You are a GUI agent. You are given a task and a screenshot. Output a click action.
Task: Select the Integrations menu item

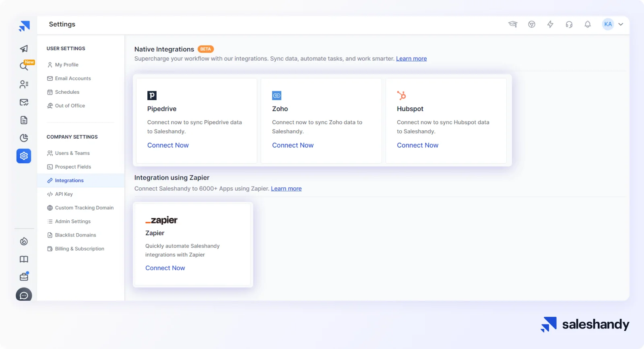coord(80,181)
